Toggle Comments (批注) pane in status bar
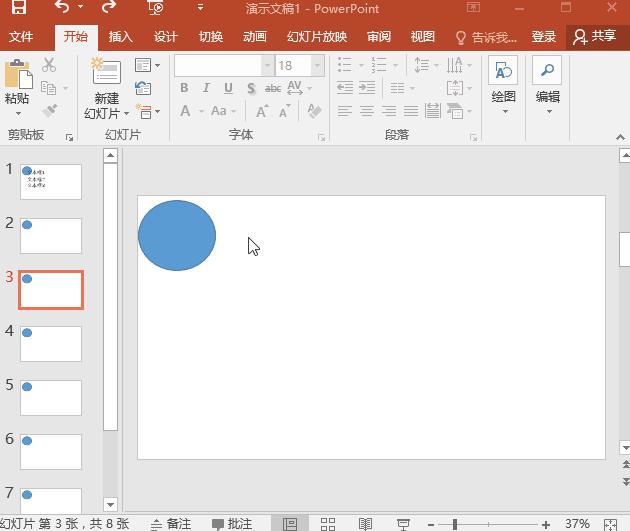This screenshot has height=531, width=630. click(231, 524)
